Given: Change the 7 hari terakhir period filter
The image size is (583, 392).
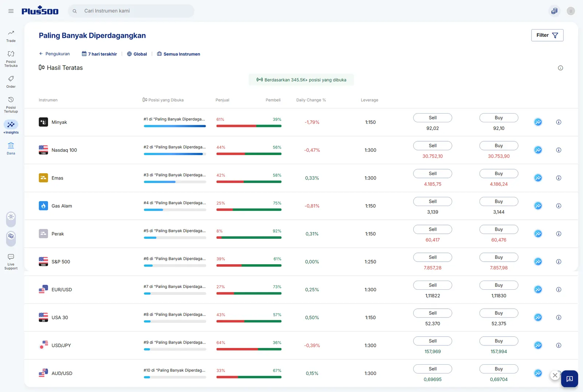Looking at the screenshot, I should point(99,54).
